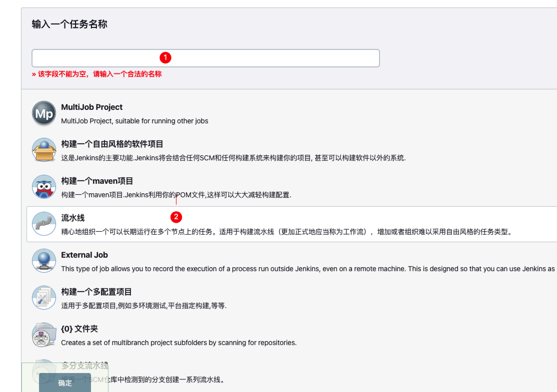This screenshot has width=557, height=392.
Task: Select 构建一个自由风格的软件项目 title
Action: 112,144
